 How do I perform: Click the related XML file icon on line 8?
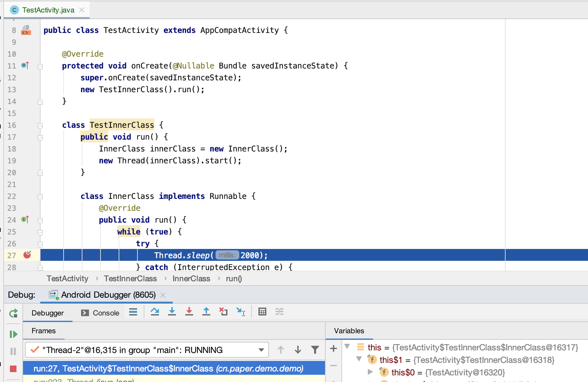26,30
